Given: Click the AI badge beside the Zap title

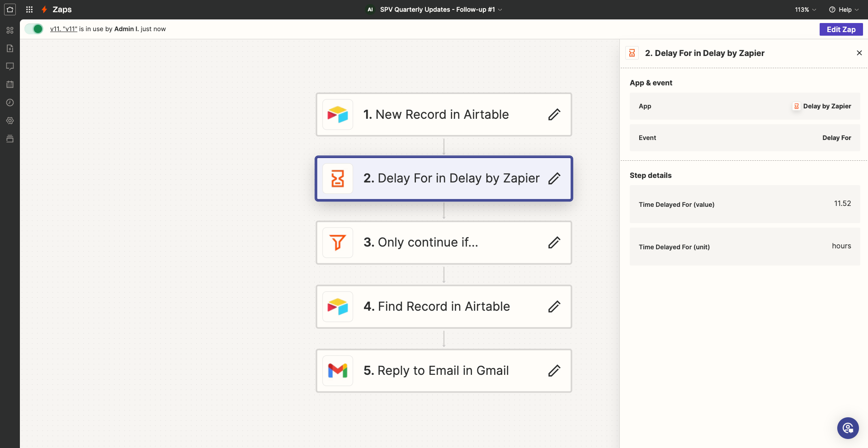Looking at the screenshot, I should click(370, 9).
